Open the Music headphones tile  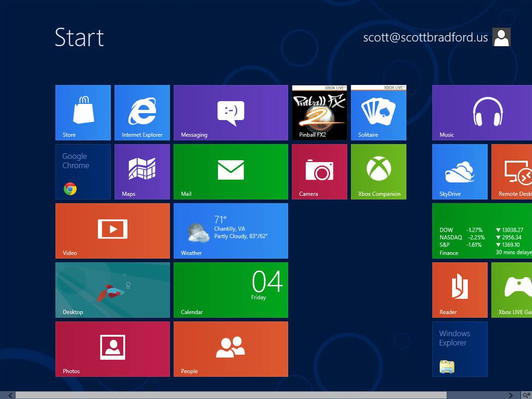click(482, 112)
